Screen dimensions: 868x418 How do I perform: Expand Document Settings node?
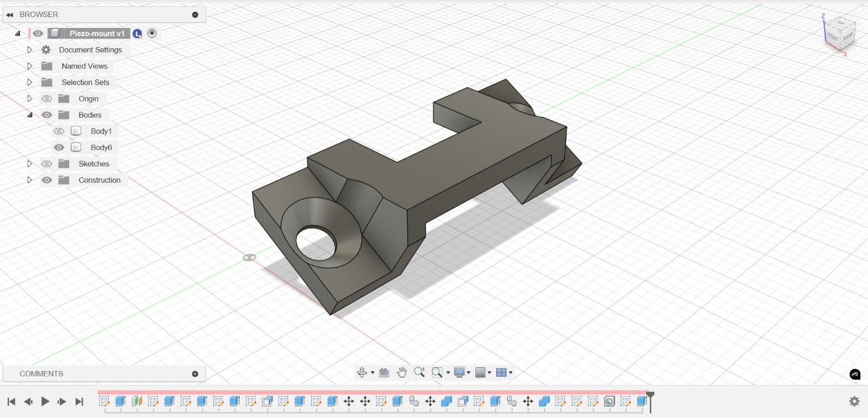click(x=29, y=50)
